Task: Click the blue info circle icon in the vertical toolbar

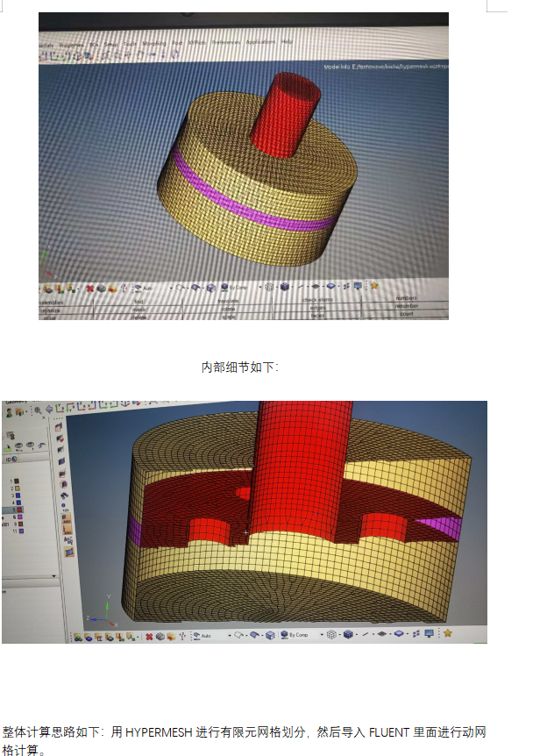Action: click(x=63, y=505)
